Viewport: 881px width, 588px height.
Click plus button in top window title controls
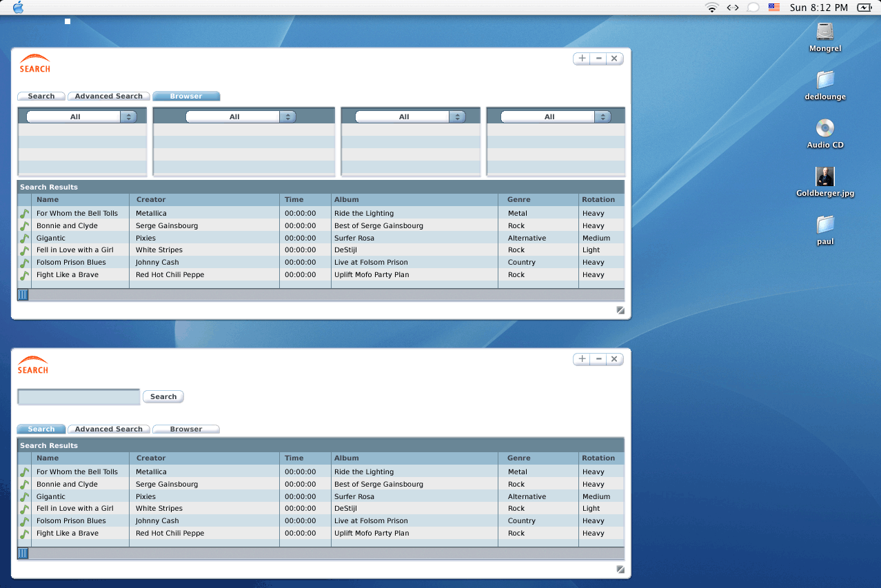[x=582, y=59]
